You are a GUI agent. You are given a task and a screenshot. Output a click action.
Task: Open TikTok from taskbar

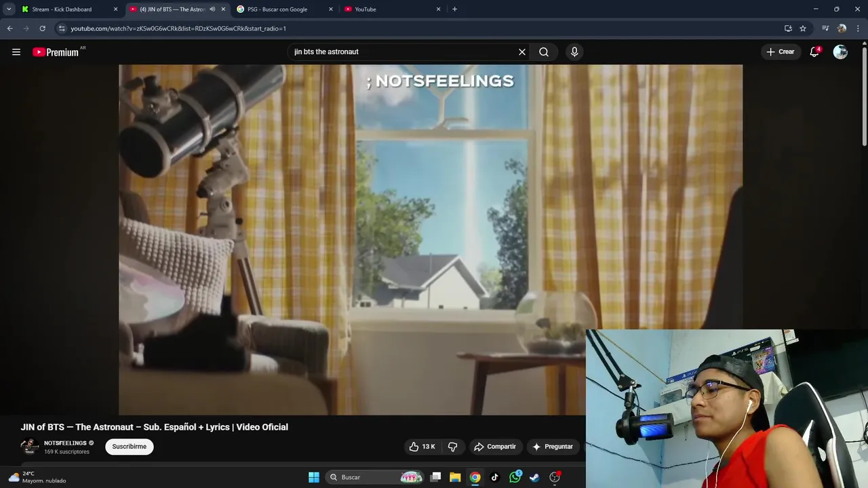494,477
